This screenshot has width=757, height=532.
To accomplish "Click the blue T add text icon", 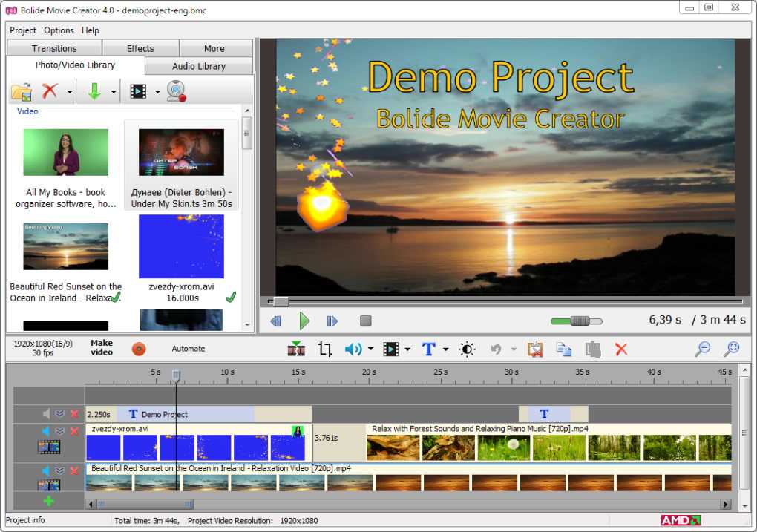I will coord(429,349).
